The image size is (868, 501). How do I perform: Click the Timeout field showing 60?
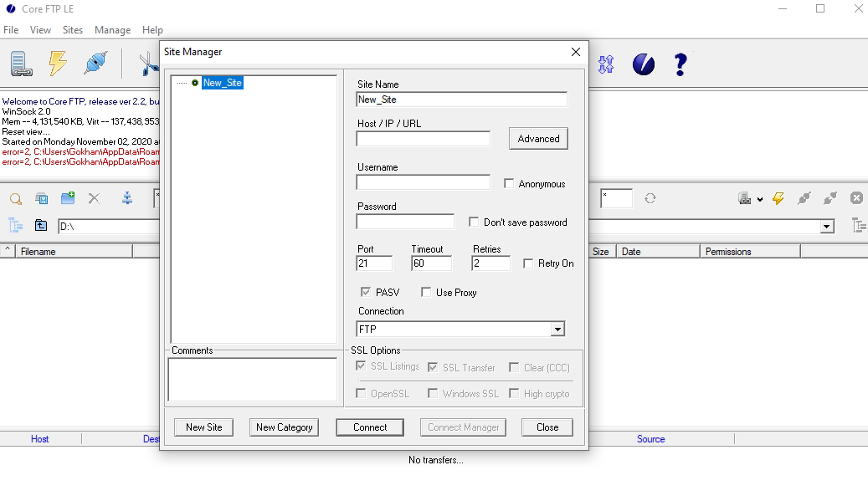pos(432,263)
